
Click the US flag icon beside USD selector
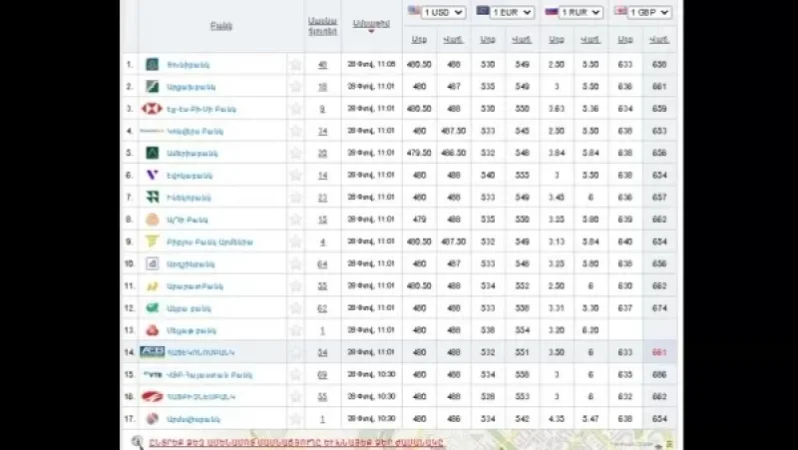pyautogui.click(x=414, y=11)
